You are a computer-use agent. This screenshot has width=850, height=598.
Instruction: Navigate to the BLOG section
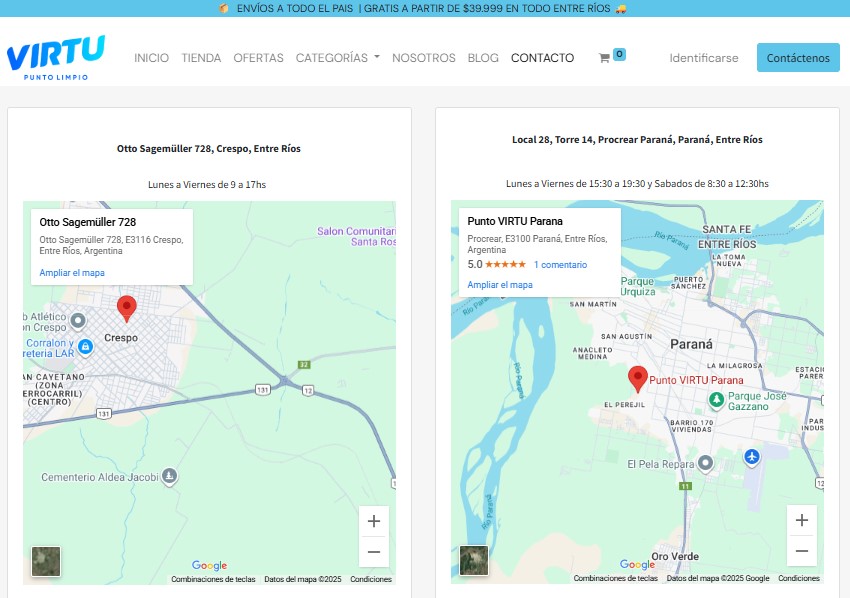pos(483,58)
